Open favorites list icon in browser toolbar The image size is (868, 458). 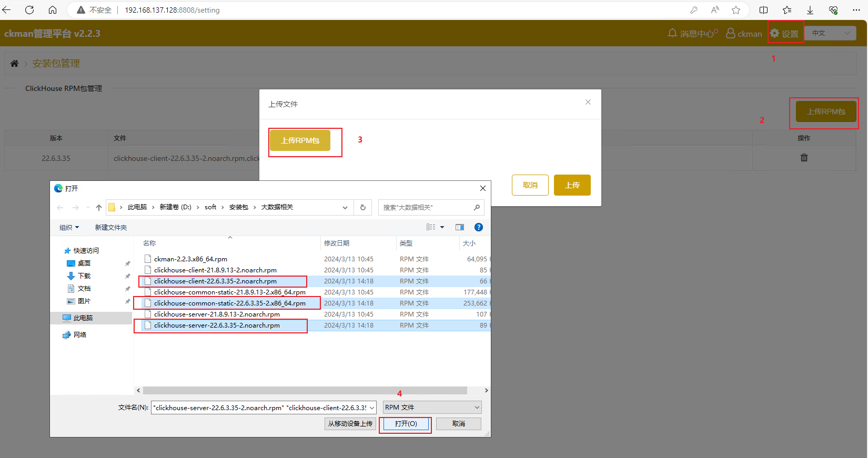[787, 10]
